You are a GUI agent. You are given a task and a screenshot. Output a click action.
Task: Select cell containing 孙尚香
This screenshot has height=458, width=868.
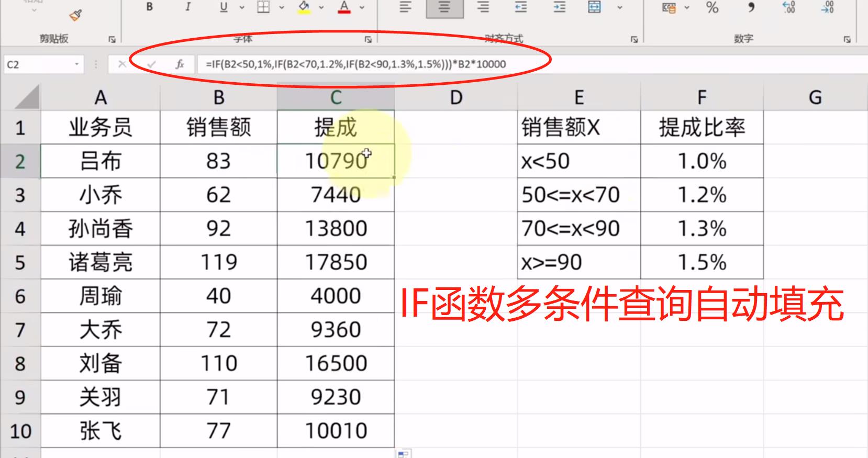[101, 229]
